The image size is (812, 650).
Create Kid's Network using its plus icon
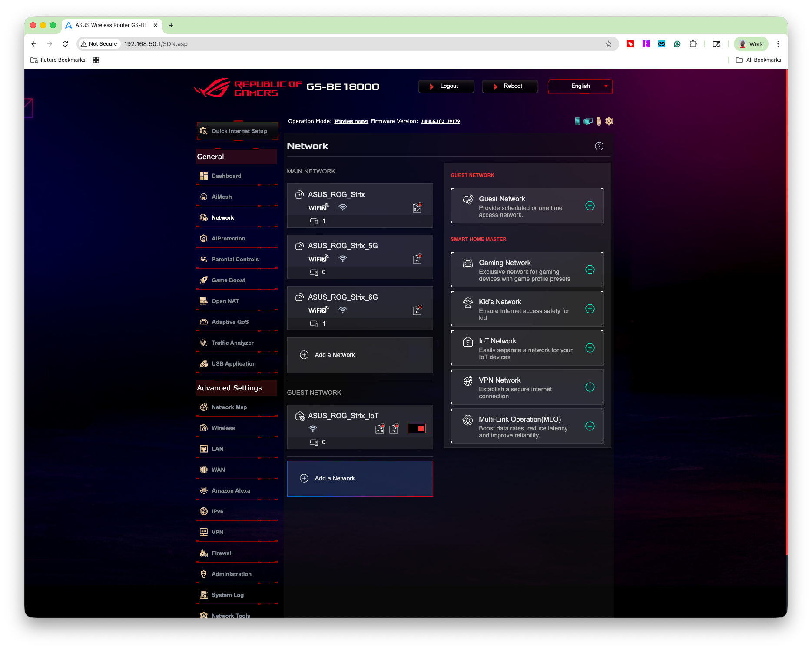(590, 309)
